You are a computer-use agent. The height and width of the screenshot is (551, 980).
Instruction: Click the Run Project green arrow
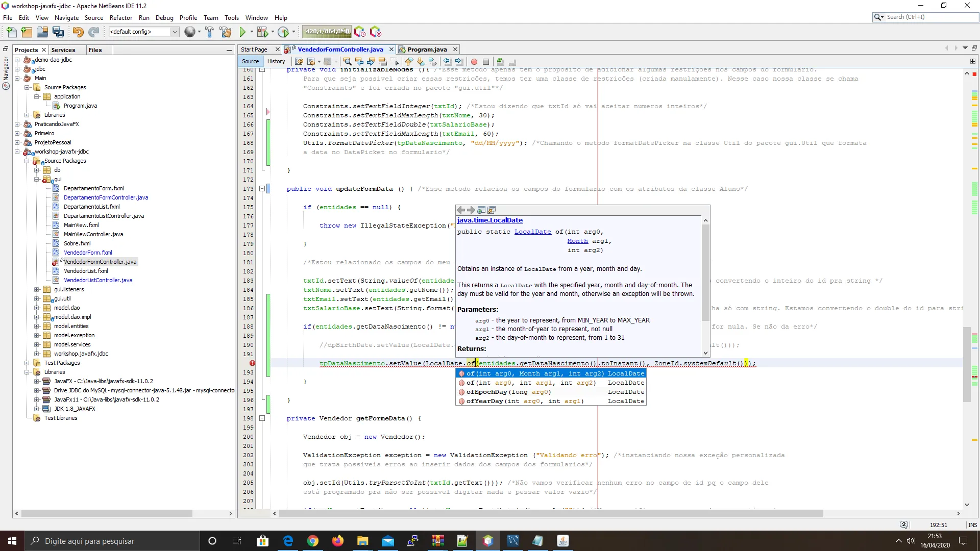pyautogui.click(x=243, y=32)
